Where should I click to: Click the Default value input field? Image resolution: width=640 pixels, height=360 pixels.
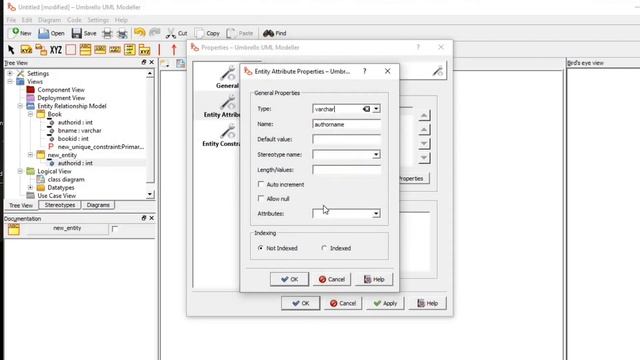pyautogui.click(x=347, y=139)
